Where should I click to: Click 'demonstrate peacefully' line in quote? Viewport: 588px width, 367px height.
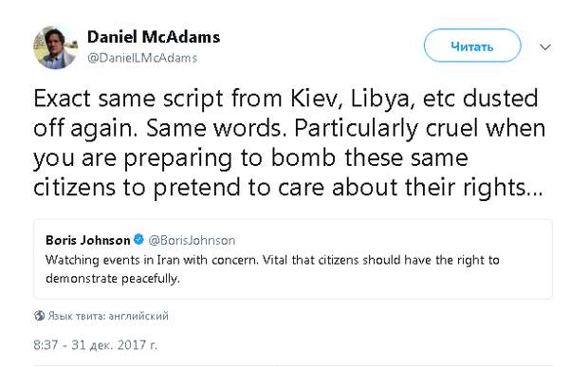pyautogui.click(x=113, y=279)
